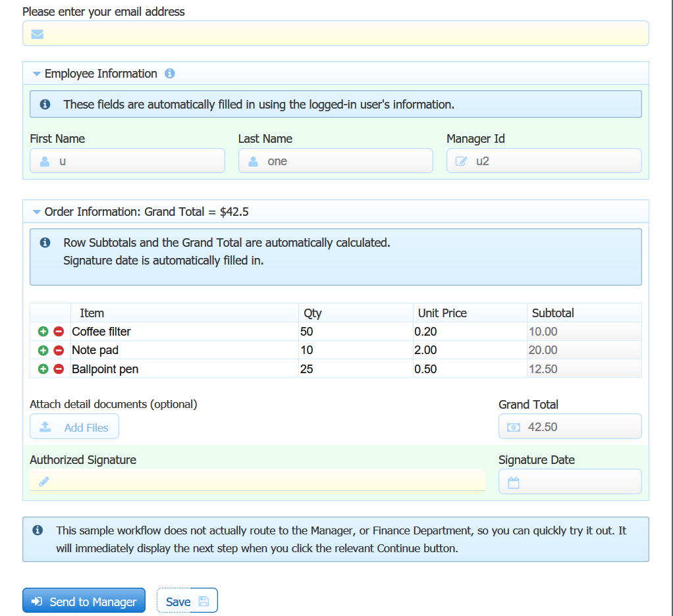The width and height of the screenshot is (673, 616).
Task: Click the floppy disk icon on Save
Action: 204,602
